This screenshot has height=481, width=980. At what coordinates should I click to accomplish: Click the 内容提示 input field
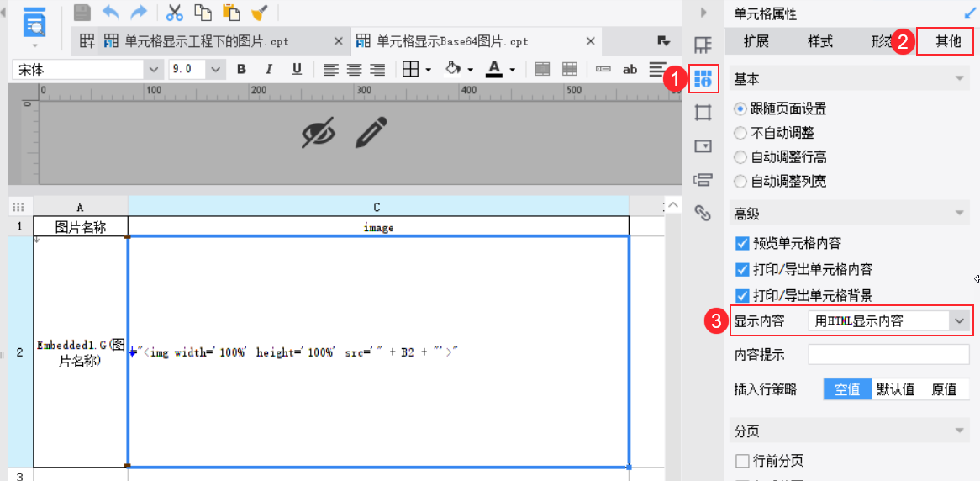pyautogui.click(x=888, y=355)
